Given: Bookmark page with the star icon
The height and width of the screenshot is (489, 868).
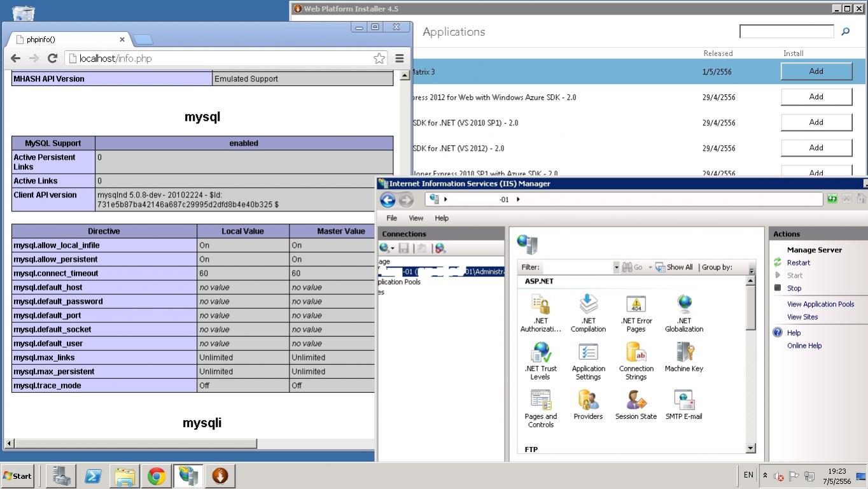Looking at the screenshot, I should (x=379, y=59).
